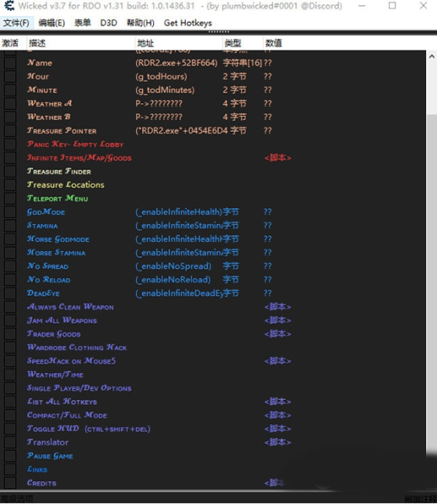
Task: Click the ?? value of Hour row
Action: (267, 76)
